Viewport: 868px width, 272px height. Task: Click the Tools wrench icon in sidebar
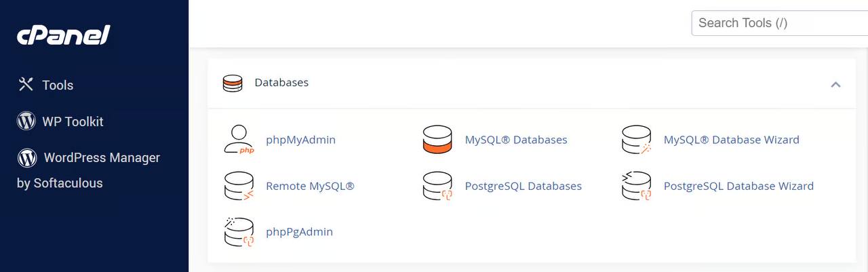(x=26, y=85)
